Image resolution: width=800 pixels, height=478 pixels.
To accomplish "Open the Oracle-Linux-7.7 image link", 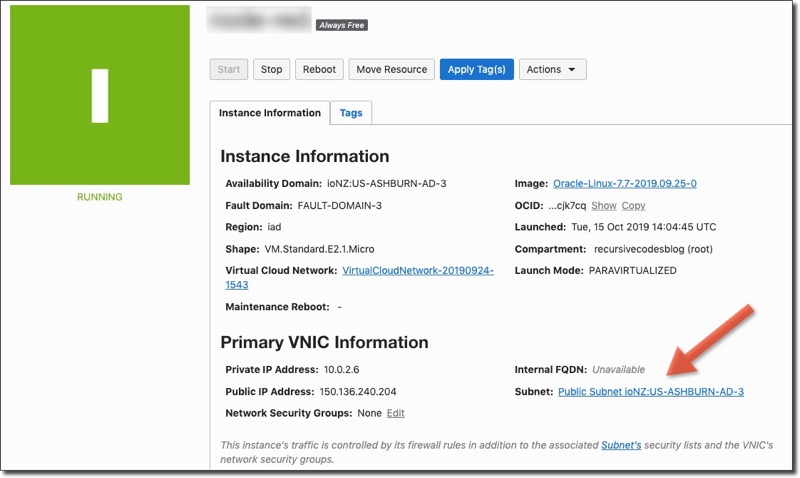I will pyautogui.click(x=624, y=184).
